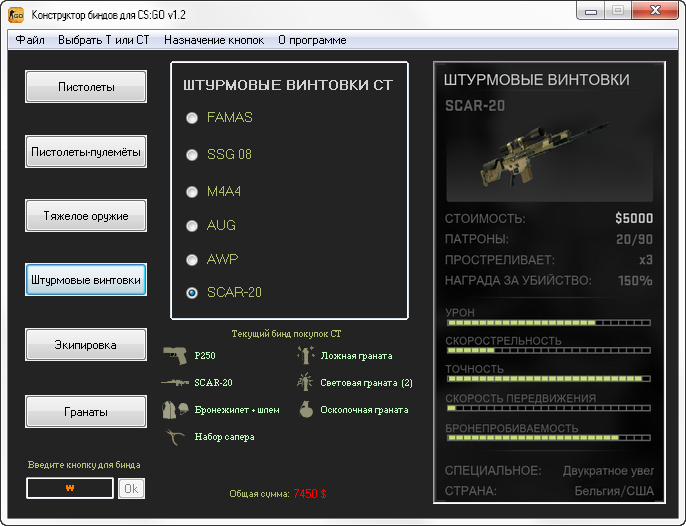This screenshot has width=686, height=526.
Task: Minimize the bind constructor window
Action: pos(591,11)
